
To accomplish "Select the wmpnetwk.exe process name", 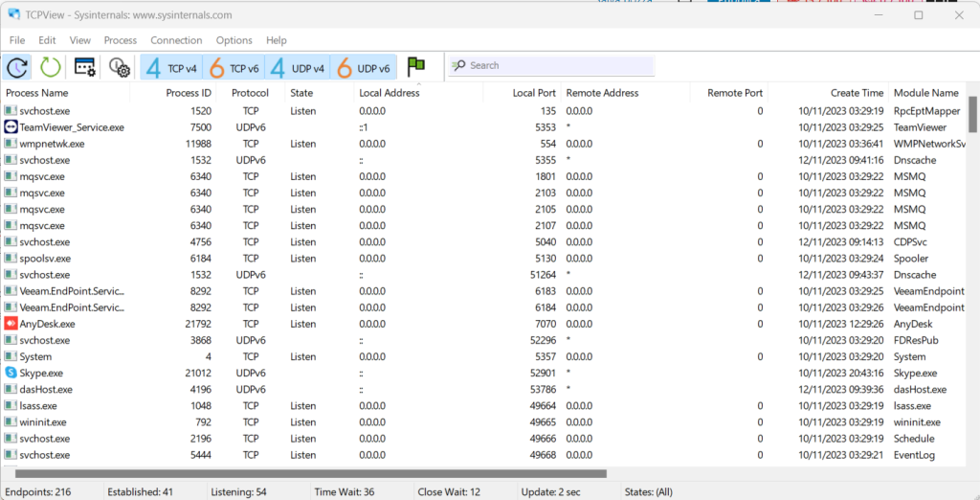I will 52,144.
